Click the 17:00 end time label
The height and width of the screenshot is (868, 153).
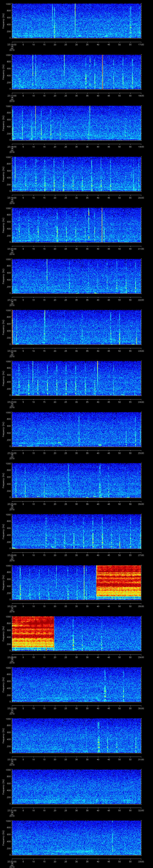click(x=141, y=44)
